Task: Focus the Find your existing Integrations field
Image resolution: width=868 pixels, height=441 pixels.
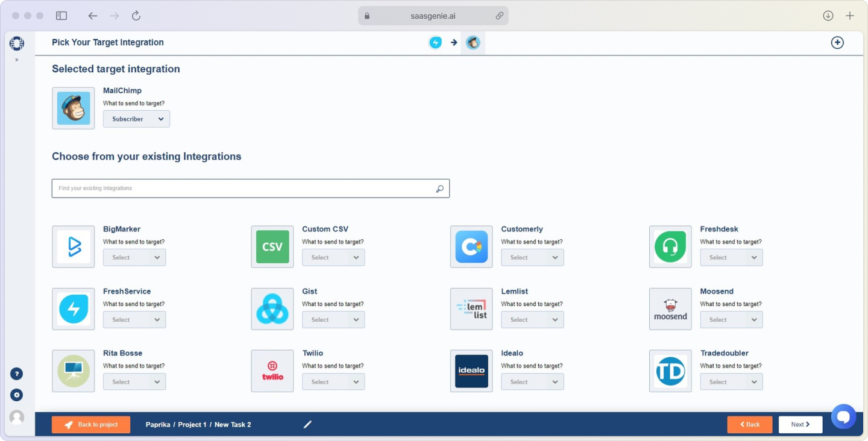Action: 251,189
